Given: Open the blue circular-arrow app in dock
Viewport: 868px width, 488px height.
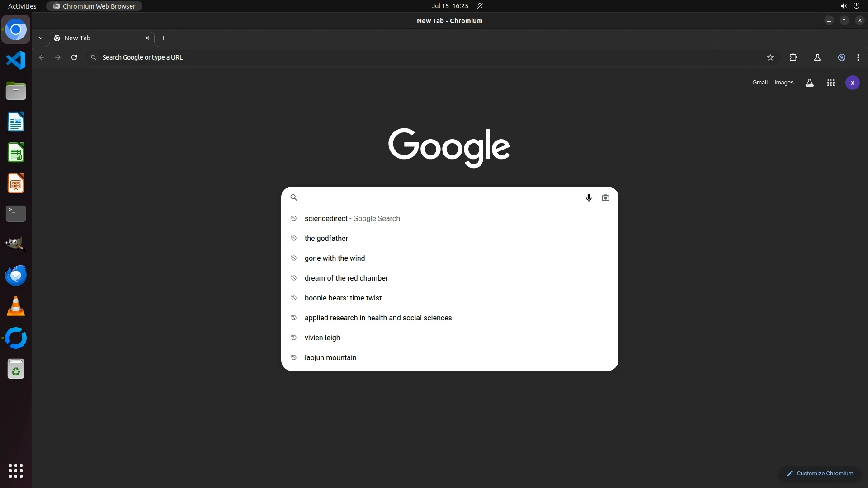Looking at the screenshot, I should pos(16,338).
